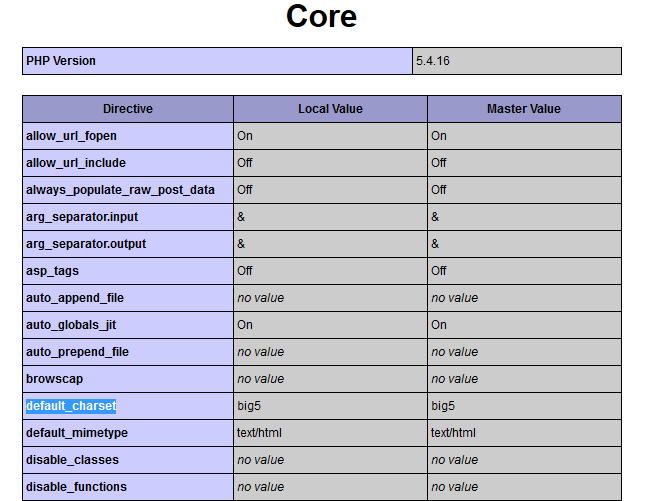Click the allow_url_include directive name
The height and width of the screenshot is (501, 654).
(x=76, y=163)
